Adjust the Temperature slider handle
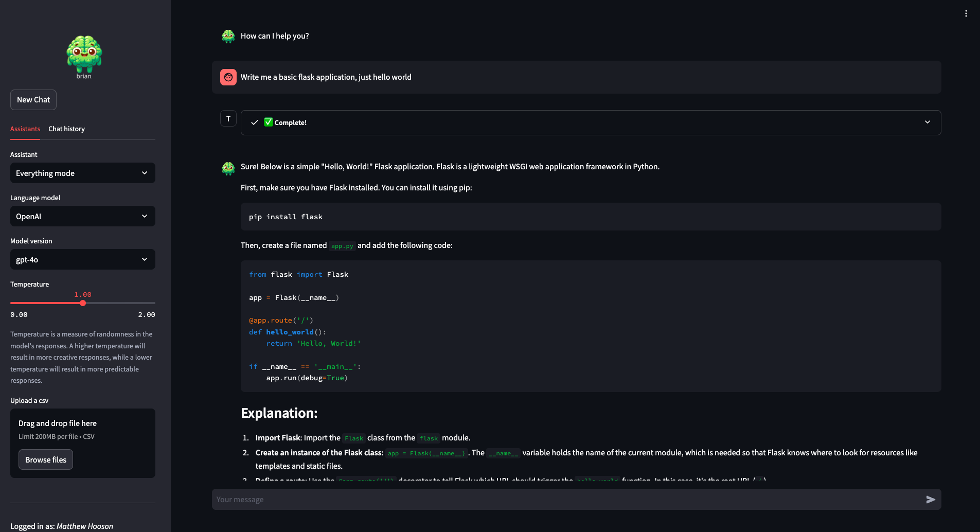Screen dimensions: 980x532 point(83,303)
